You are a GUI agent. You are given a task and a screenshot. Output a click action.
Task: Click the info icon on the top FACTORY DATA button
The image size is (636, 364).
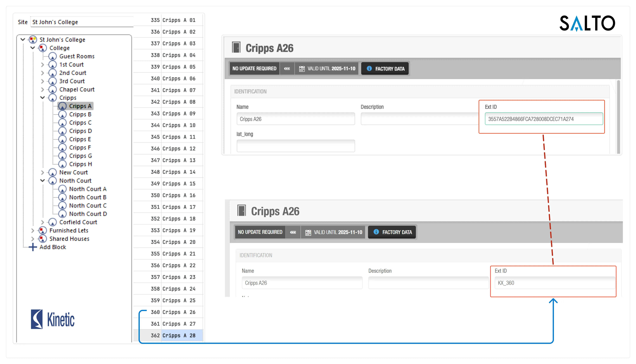coord(369,68)
